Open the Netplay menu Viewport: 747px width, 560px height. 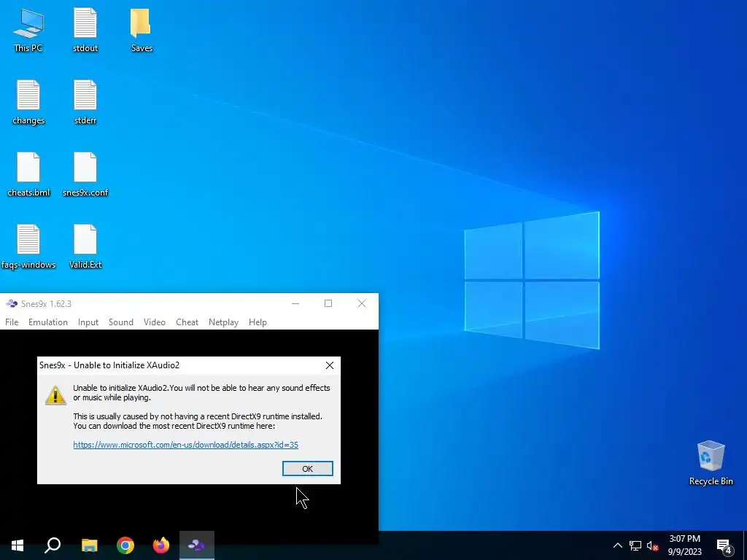point(223,322)
